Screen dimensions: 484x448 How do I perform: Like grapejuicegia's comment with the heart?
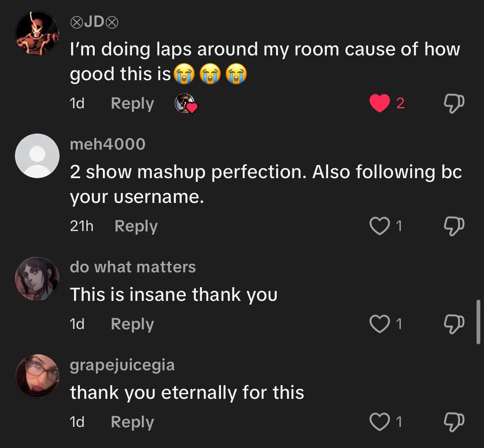click(x=379, y=422)
